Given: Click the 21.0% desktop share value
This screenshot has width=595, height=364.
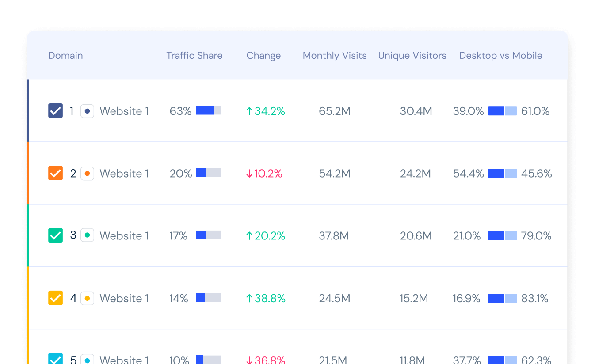Looking at the screenshot, I should pos(467,236).
